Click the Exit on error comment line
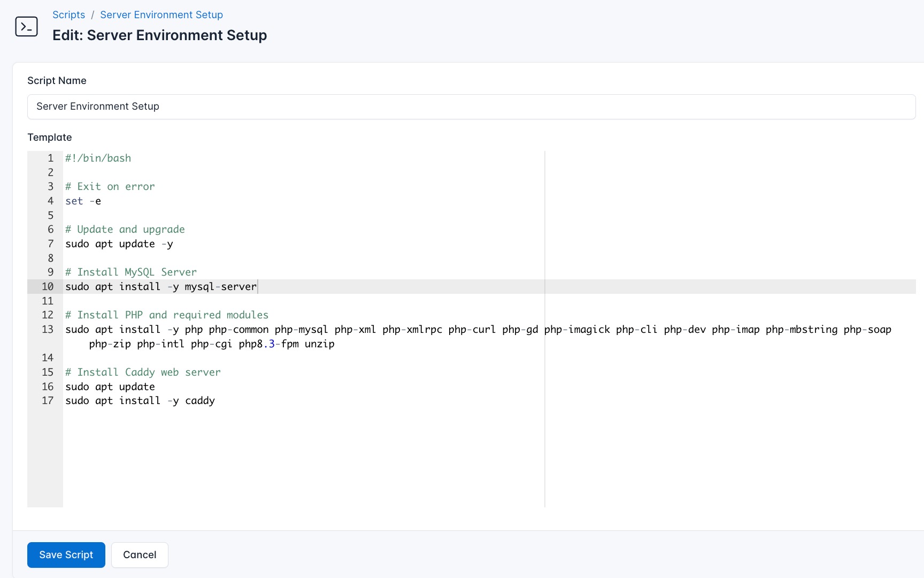The image size is (924, 578). (110, 186)
